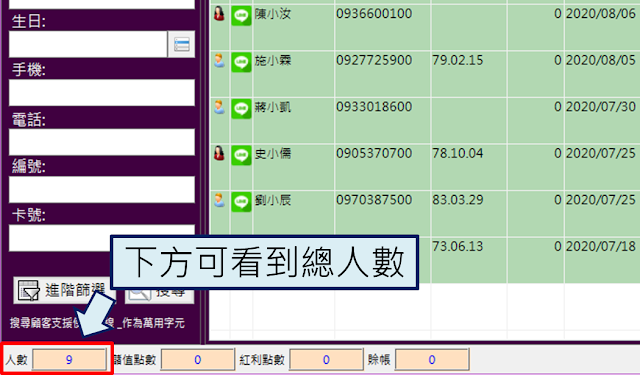Click birthday cell 73.06.13
The image size is (640, 375).
[x=458, y=246]
